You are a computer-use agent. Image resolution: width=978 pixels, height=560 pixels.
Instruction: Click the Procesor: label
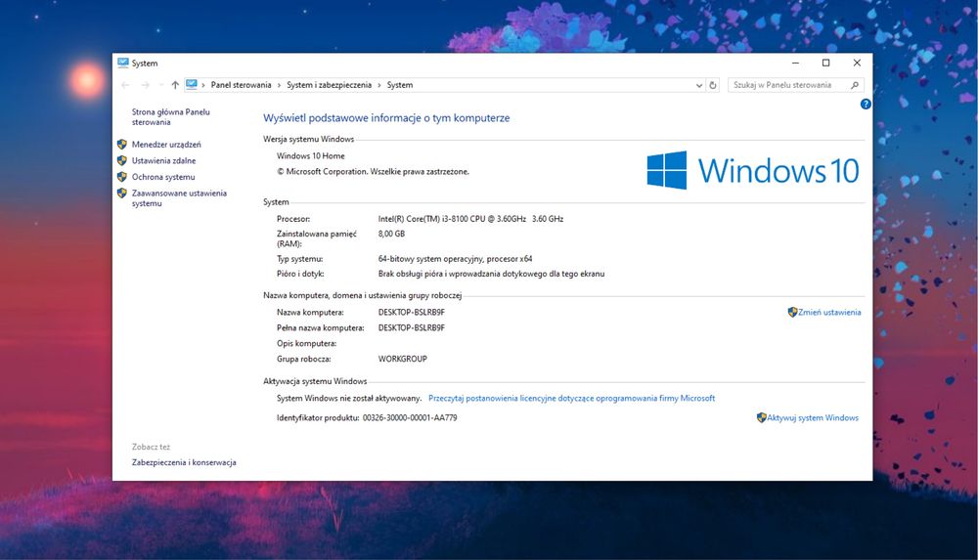tap(293, 219)
